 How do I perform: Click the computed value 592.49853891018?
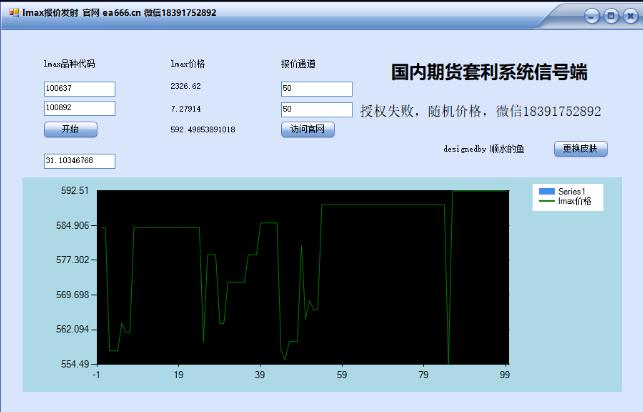tap(203, 130)
